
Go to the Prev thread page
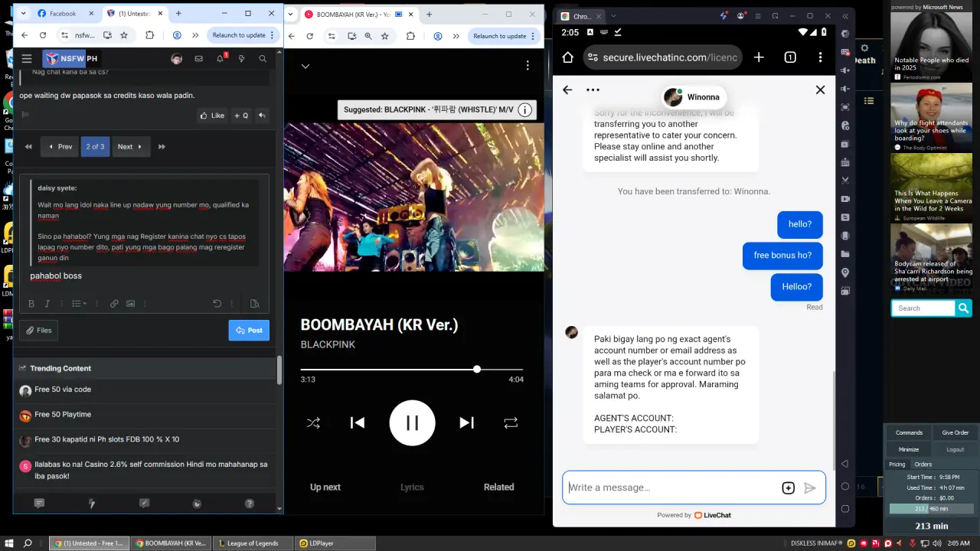coord(60,146)
